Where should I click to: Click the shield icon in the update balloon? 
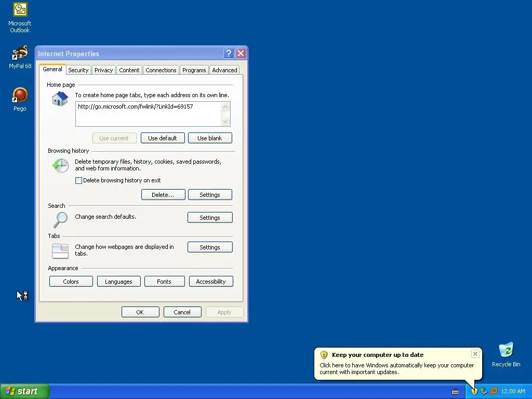point(324,355)
